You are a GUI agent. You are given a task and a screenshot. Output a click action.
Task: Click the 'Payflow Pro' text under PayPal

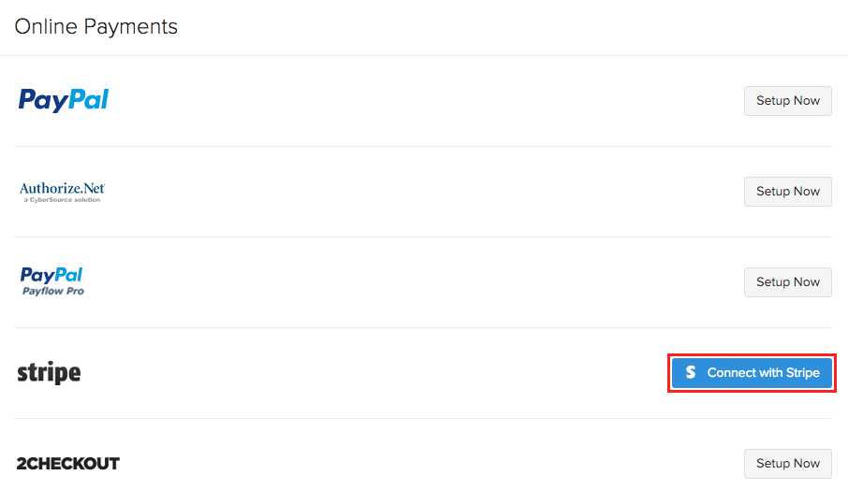coord(52,291)
